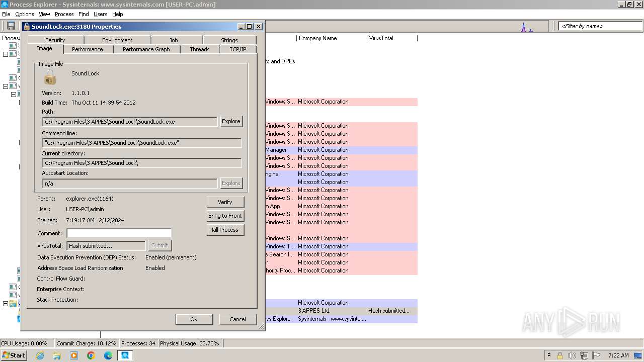Click the Commit Charge status bar entry
This screenshot has height=362, width=644.
(x=87, y=343)
